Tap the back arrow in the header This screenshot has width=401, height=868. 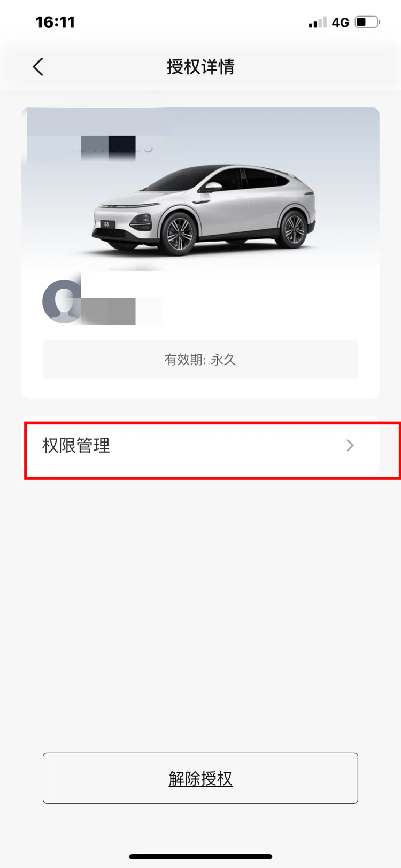(38, 67)
